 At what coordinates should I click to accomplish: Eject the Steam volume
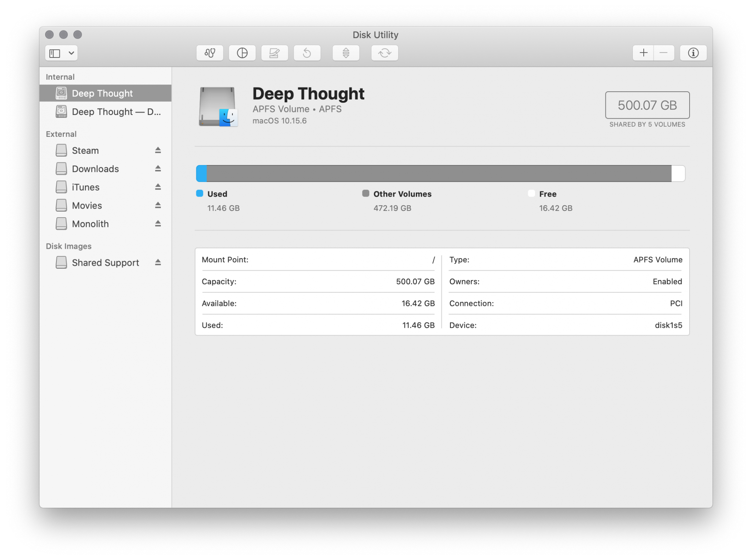tap(158, 150)
